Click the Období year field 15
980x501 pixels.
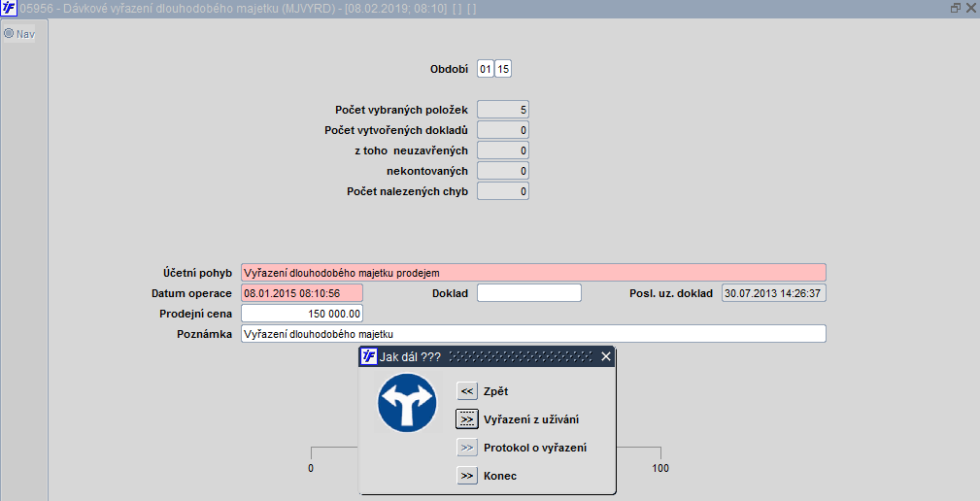pos(503,69)
